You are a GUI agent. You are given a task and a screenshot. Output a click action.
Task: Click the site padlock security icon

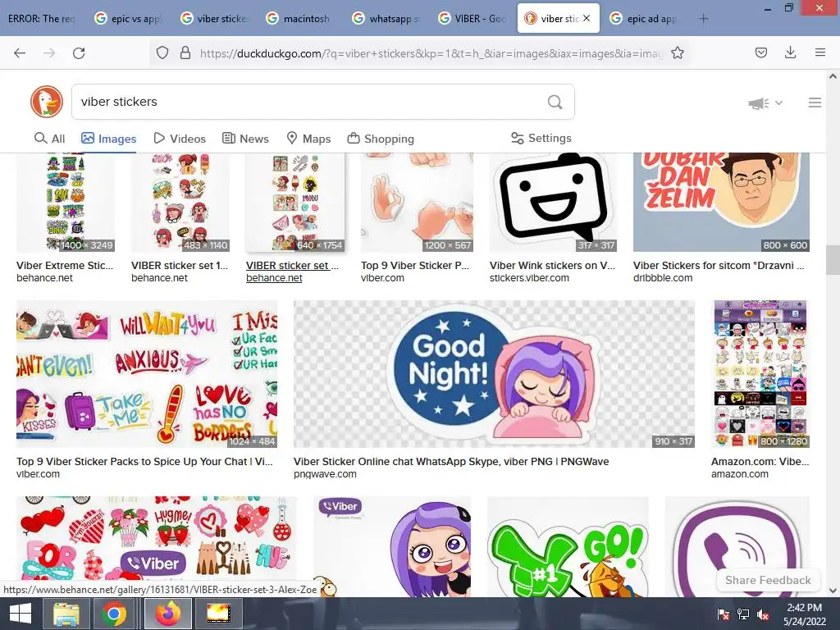pyautogui.click(x=185, y=53)
